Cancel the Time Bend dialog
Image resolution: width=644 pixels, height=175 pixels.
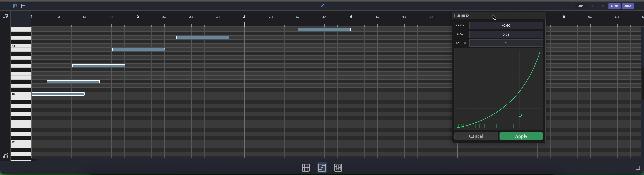476,136
